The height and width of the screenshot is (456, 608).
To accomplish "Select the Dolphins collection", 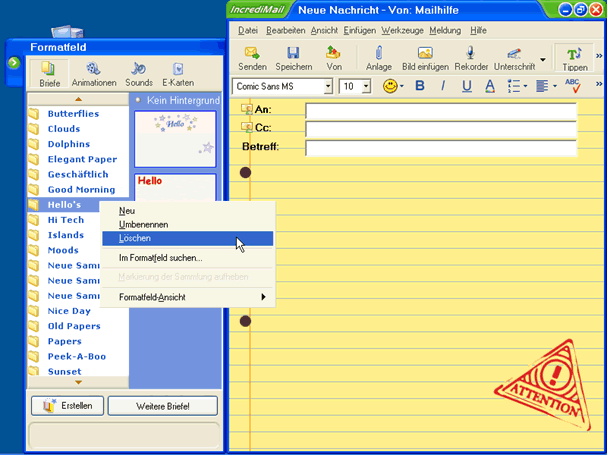I will point(69,144).
